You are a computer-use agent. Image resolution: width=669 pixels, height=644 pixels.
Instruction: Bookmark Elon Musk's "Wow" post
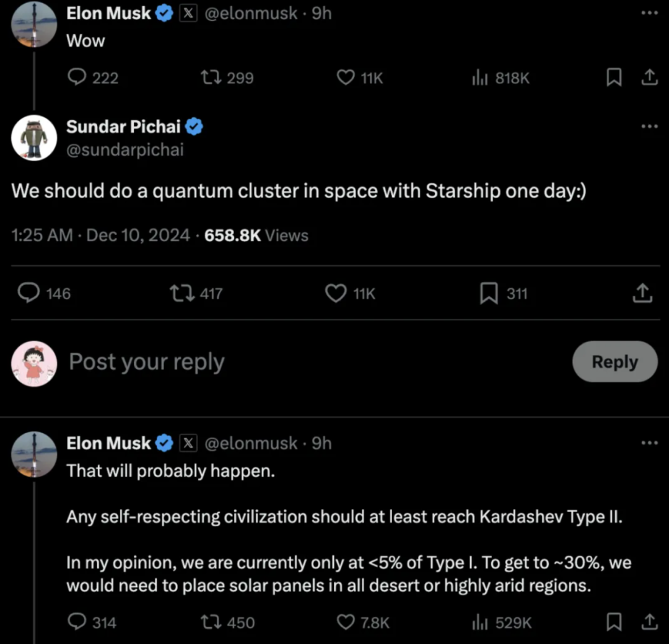[x=613, y=77]
